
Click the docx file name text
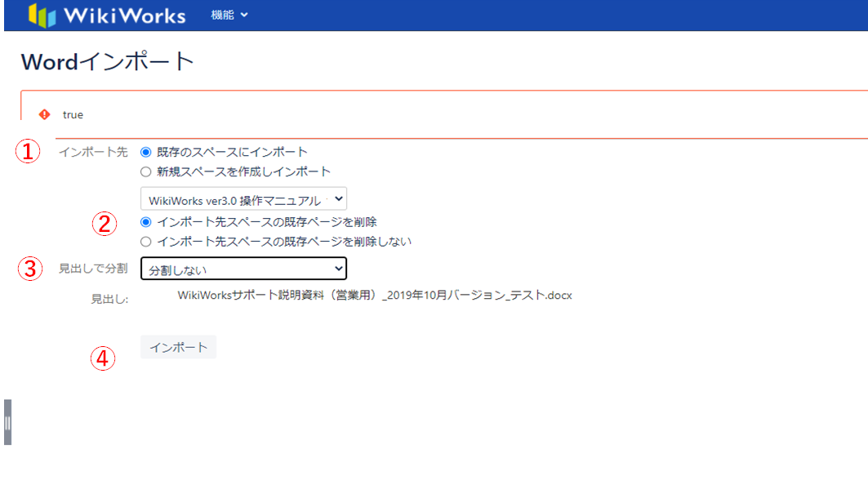tap(375, 296)
